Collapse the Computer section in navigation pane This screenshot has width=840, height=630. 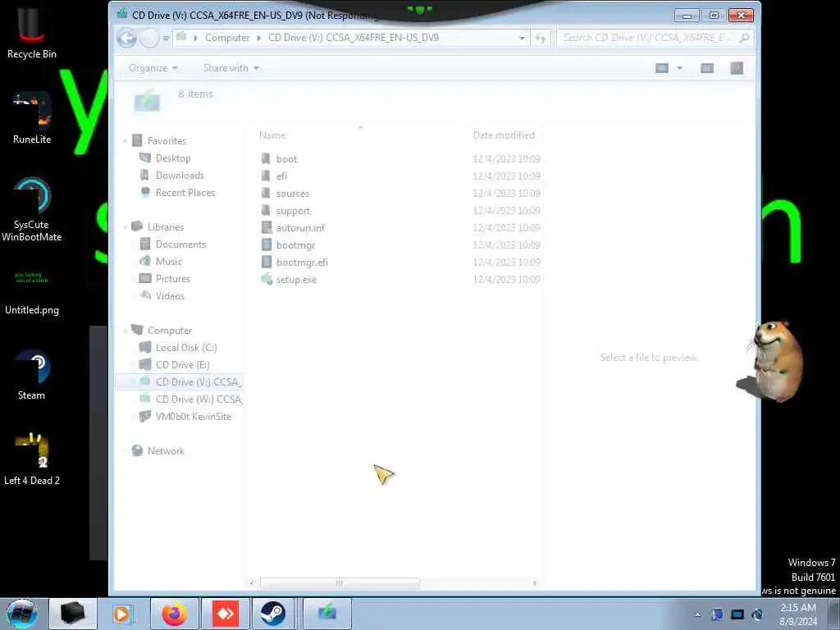coord(125,331)
